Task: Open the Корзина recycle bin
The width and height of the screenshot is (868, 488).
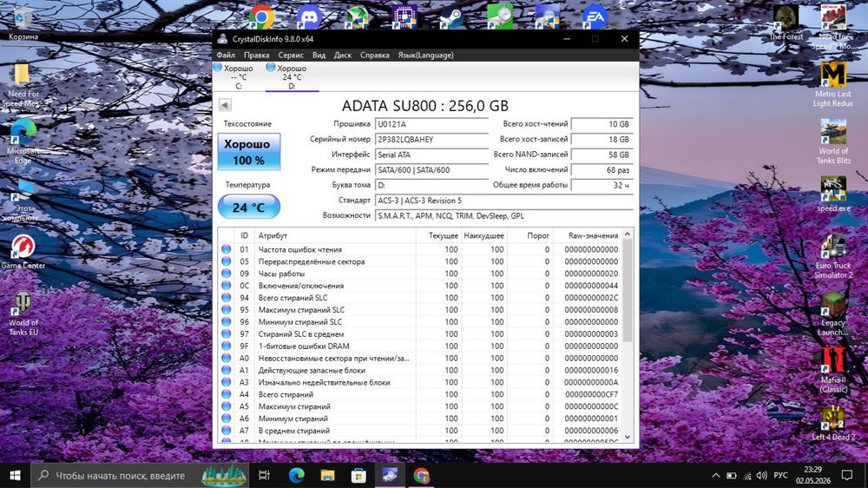Action: pos(23,23)
